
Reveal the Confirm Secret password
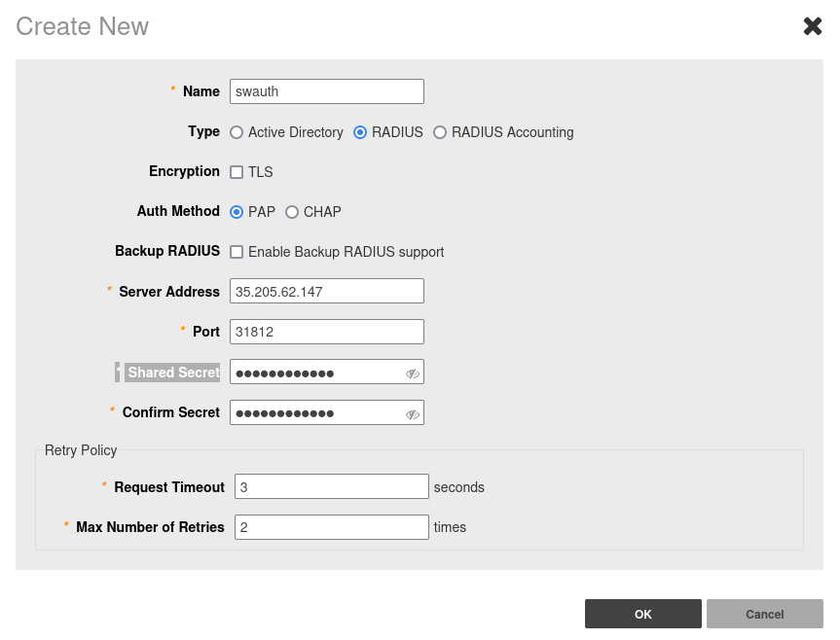412,414
